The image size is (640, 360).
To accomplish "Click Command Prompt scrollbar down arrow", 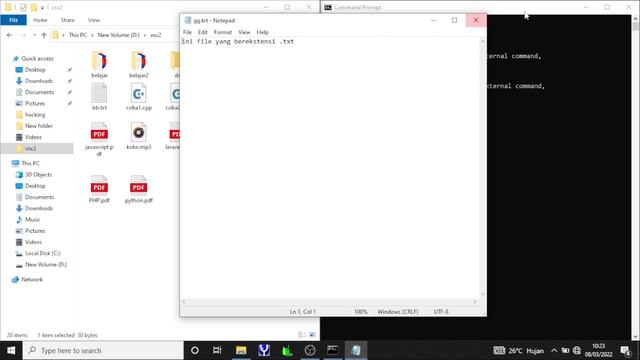I will [635, 337].
